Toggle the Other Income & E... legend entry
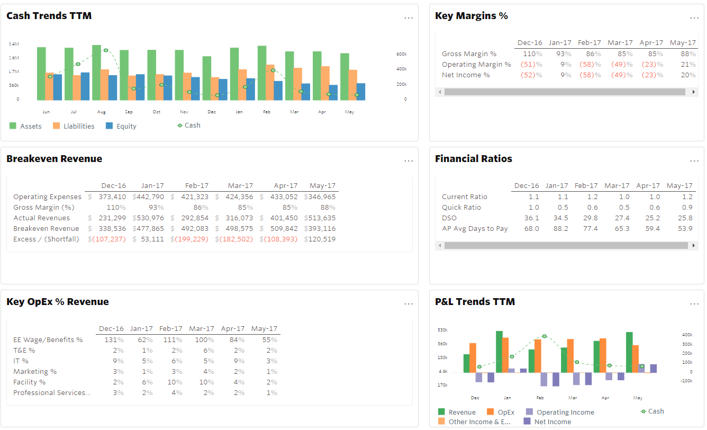Screen dimensions: 707x430 [474, 421]
